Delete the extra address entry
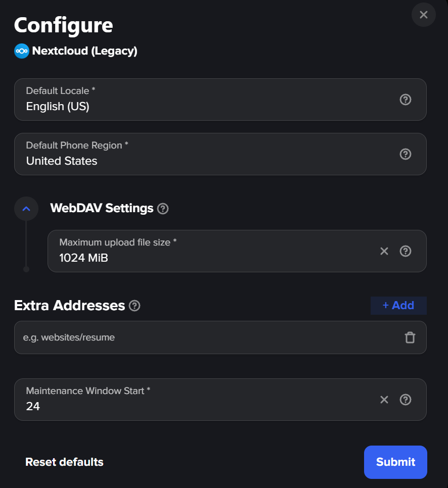 click(x=410, y=337)
